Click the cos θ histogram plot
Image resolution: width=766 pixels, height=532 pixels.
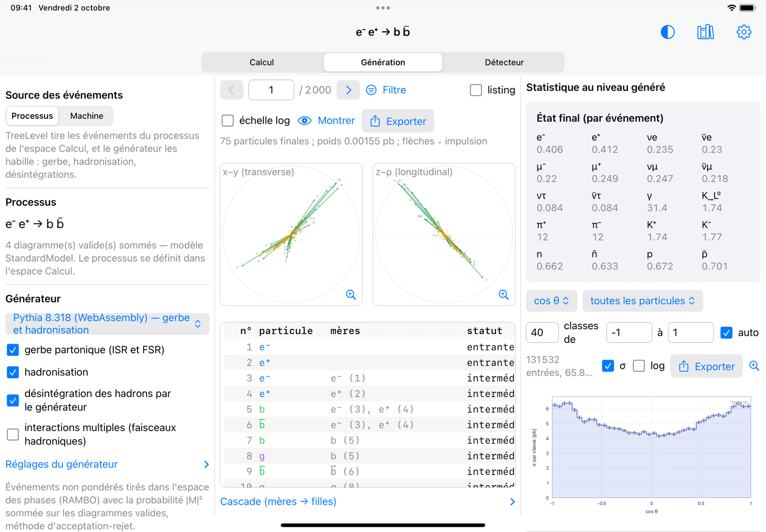(x=651, y=447)
